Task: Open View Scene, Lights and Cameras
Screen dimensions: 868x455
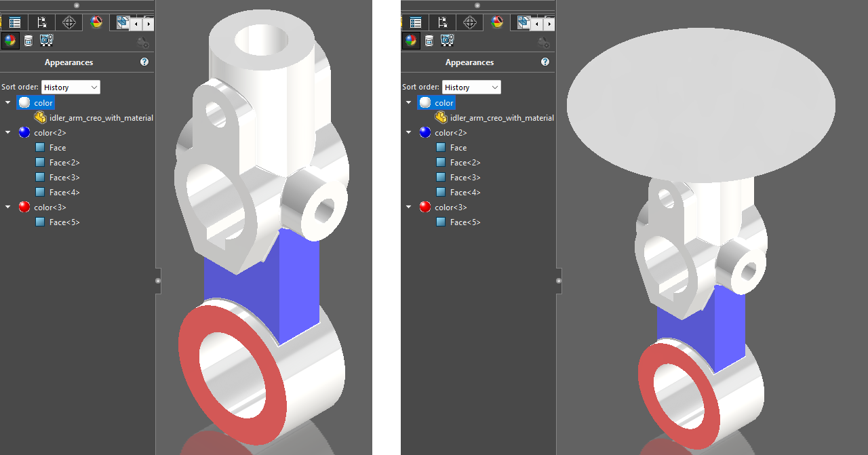Action: (45, 40)
